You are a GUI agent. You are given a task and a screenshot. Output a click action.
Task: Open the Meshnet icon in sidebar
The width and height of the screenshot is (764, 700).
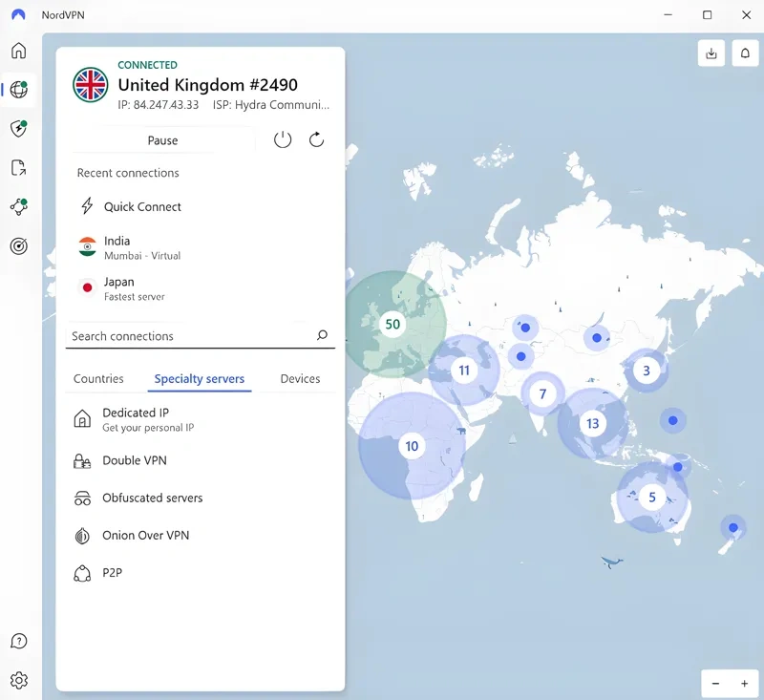18,206
